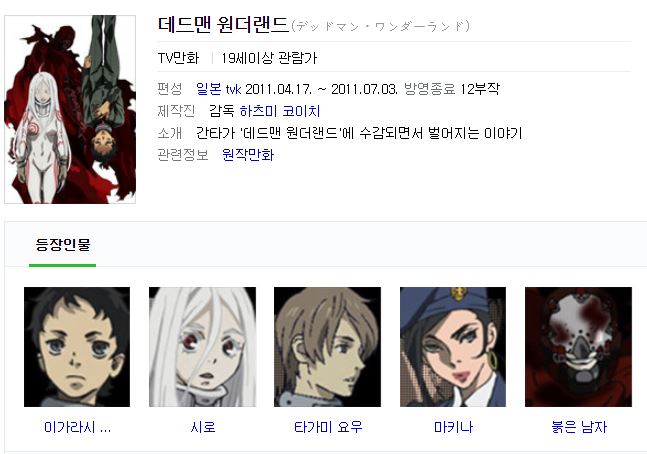Viewport: 647px width, 454px height.
Task: Open the 타가미 요우 name link
Action: point(328,427)
